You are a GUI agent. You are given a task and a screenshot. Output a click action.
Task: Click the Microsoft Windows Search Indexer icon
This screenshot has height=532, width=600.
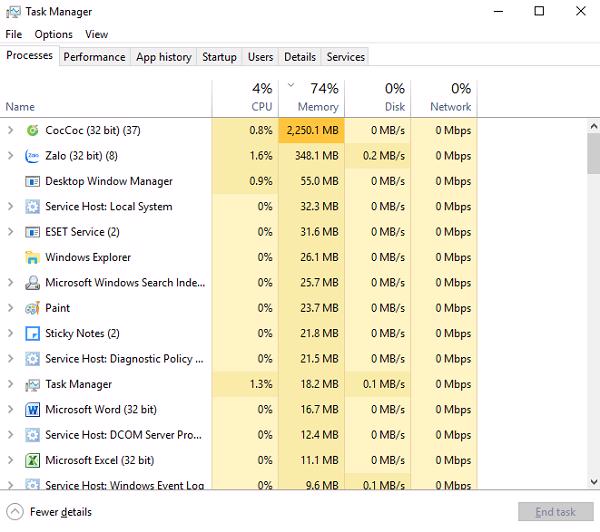point(33,283)
